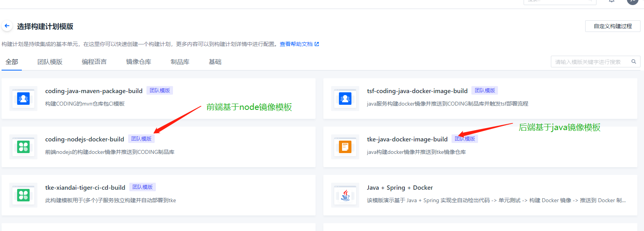This screenshot has width=644, height=231.
Task: Click description 前端nodejs的构建docker镜像
Action: [x=110, y=152]
